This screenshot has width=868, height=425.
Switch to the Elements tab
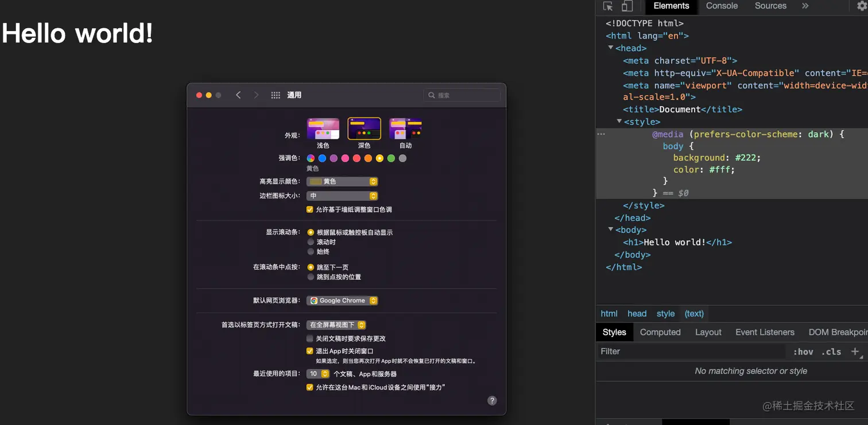tap(671, 6)
